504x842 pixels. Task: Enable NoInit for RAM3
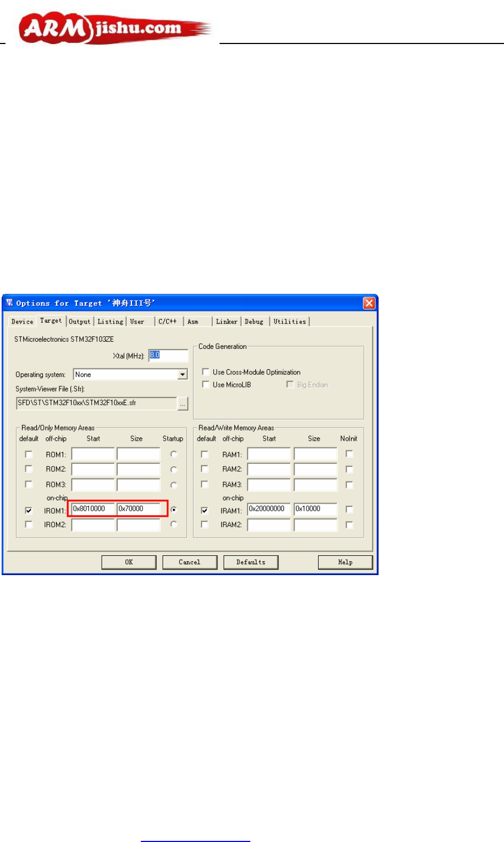(349, 485)
